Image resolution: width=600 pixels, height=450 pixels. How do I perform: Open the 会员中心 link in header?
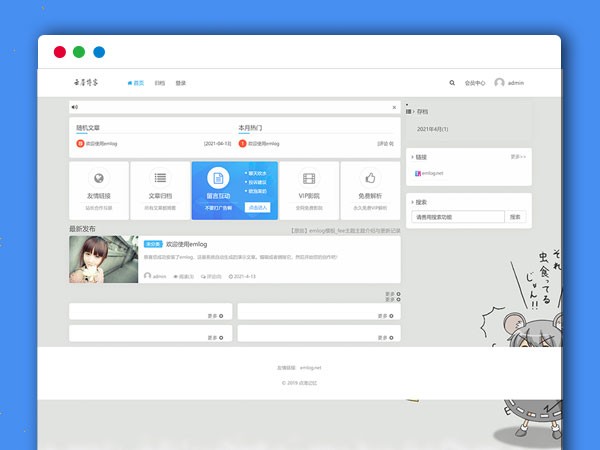click(475, 83)
